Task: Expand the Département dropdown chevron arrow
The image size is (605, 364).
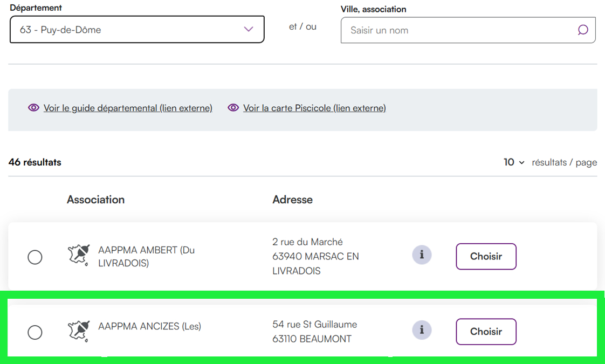Action: coord(248,30)
